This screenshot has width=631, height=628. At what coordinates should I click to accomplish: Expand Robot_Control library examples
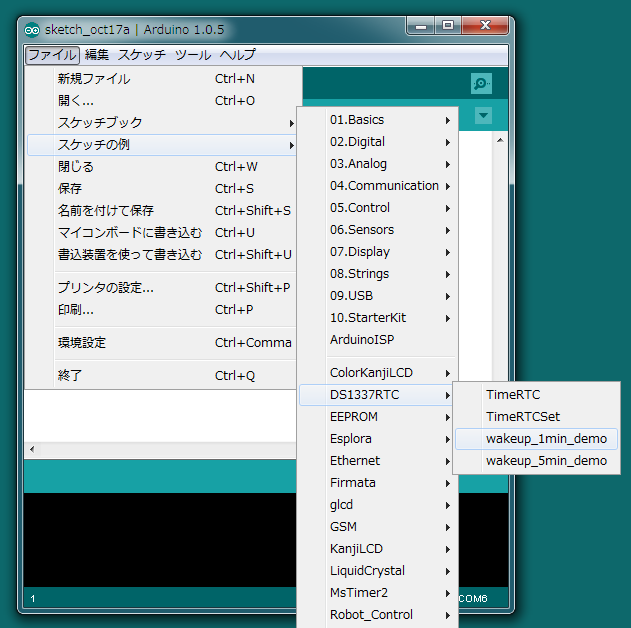tap(378, 615)
